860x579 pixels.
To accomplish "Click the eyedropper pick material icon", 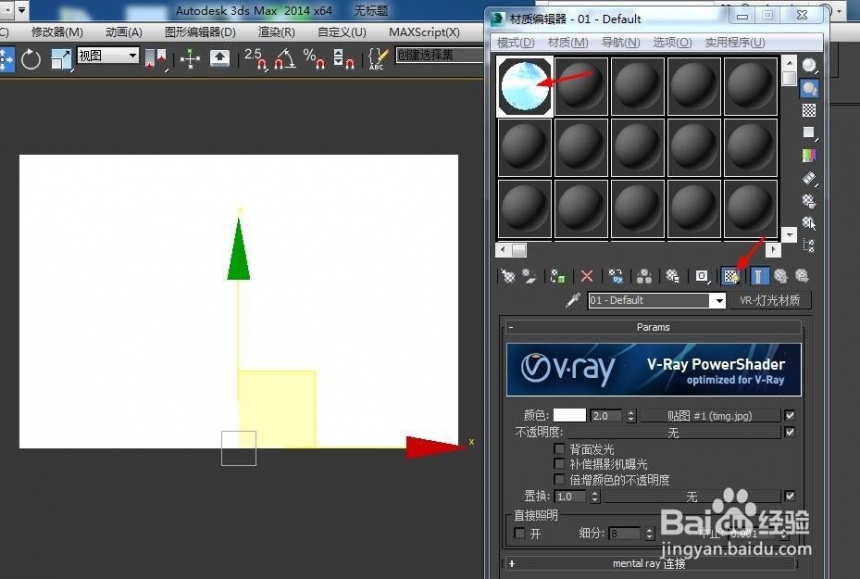I will click(x=573, y=300).
